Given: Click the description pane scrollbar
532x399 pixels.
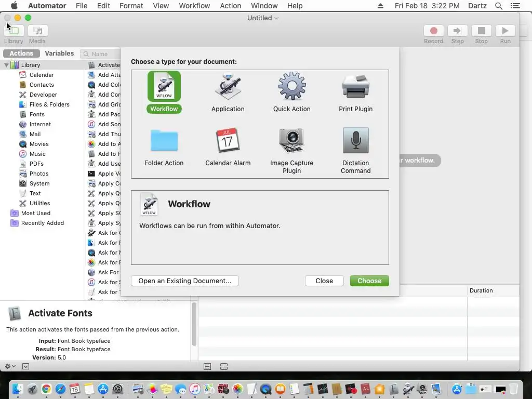Looking at the screenshot, I should coord(194,324).
